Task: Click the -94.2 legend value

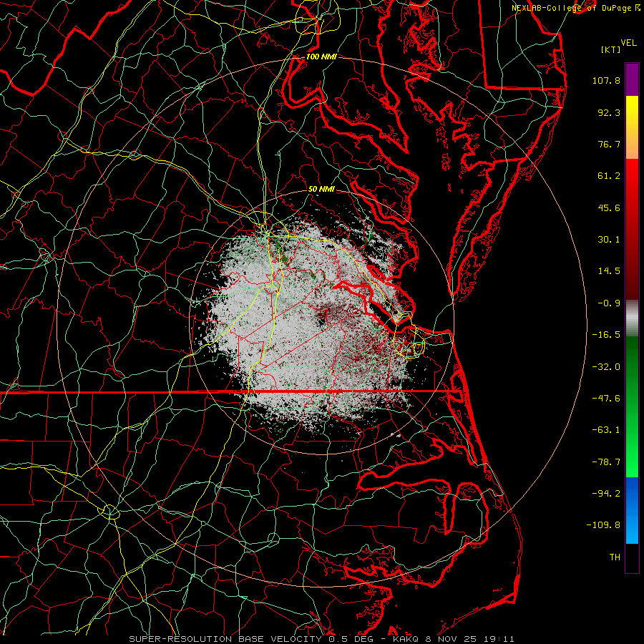Action: pyautogui.click(x=606, y=494)
